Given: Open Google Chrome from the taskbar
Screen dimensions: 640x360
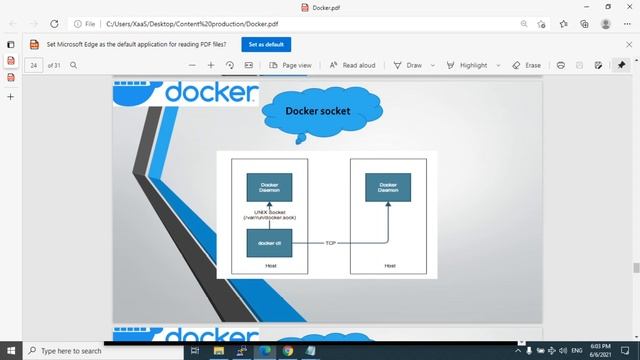Looking at the screenshot, I should pos(288,351).
